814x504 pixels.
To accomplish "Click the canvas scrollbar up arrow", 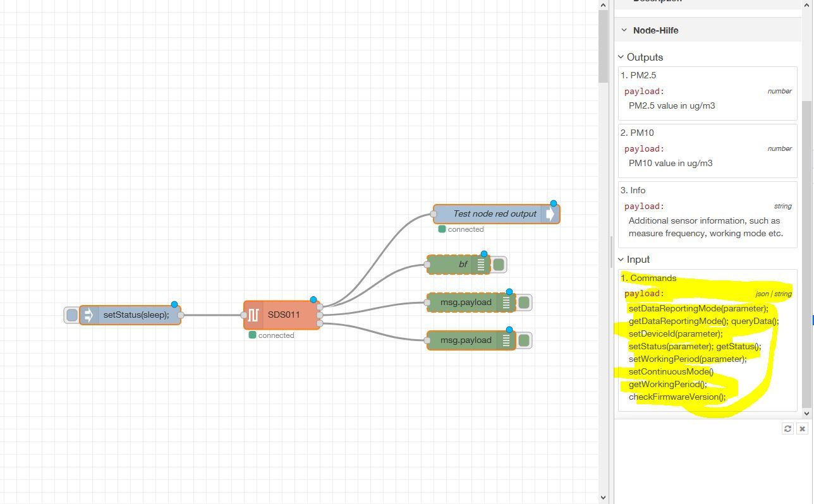I will click(x=604, y=5).
